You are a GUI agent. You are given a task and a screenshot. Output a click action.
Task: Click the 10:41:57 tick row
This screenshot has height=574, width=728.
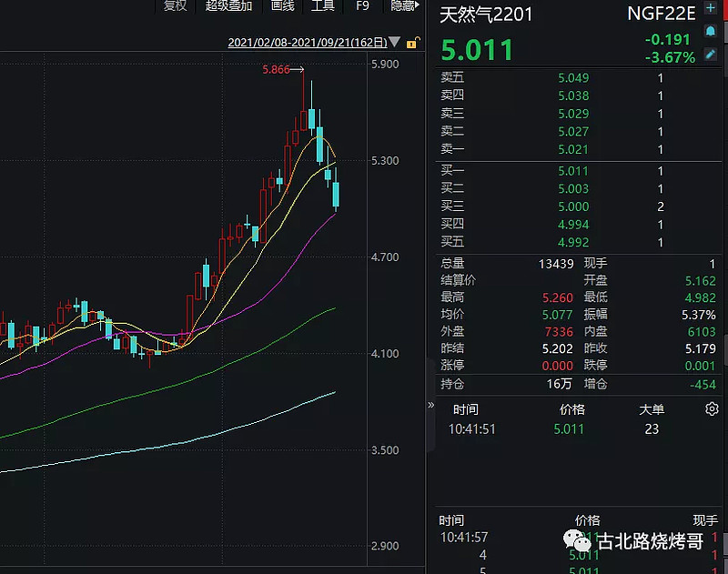tap(578, 538)
